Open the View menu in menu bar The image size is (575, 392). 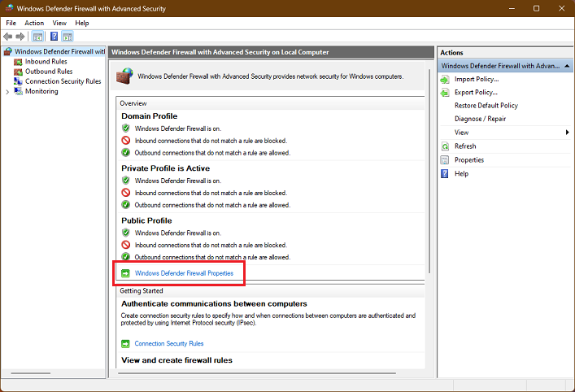59,23
